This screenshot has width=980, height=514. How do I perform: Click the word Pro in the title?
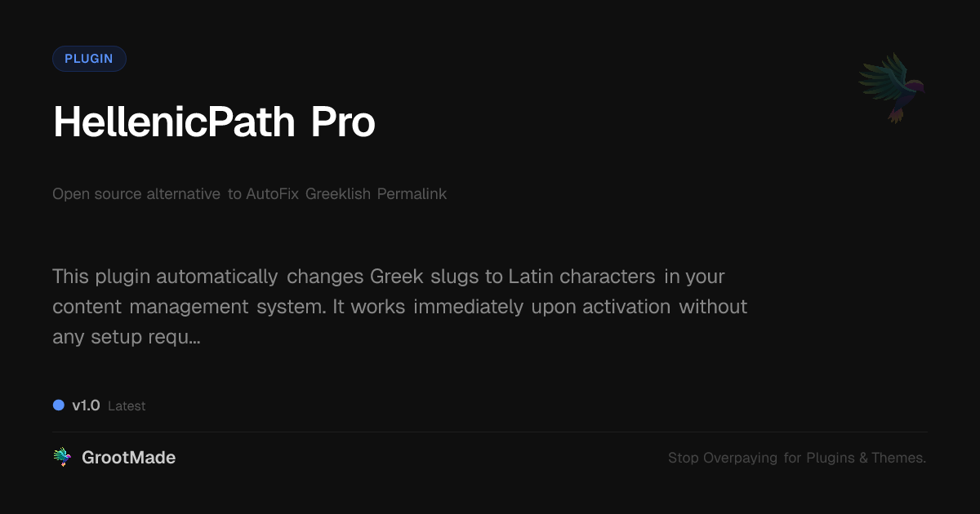pos(342,122)
